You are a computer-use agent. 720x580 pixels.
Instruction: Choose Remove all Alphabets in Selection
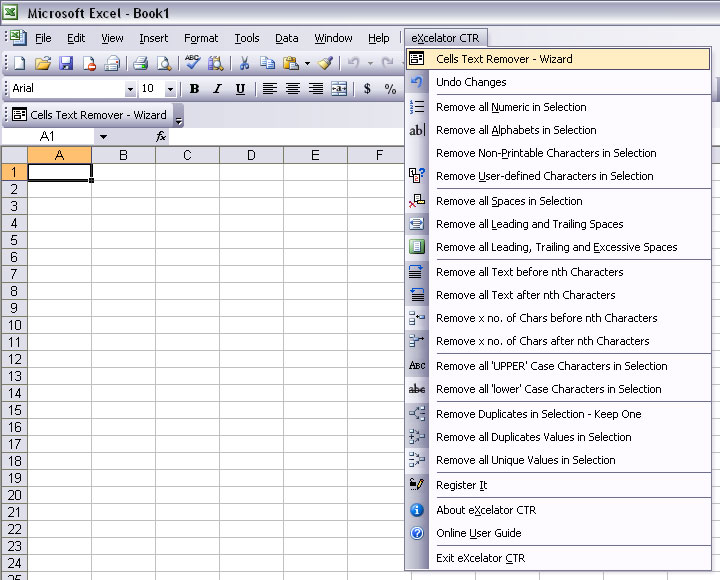pos(558,130)
